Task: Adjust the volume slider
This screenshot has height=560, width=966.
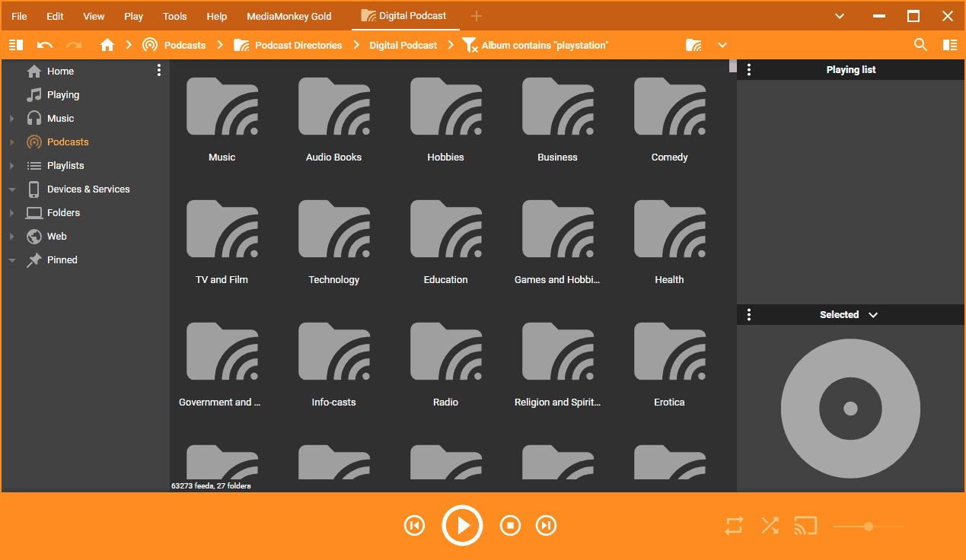Action: tap(868, 526)
